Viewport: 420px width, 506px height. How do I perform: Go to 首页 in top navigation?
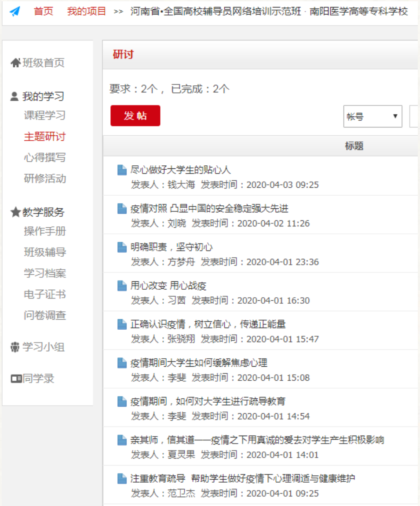(x=43, y=11)
